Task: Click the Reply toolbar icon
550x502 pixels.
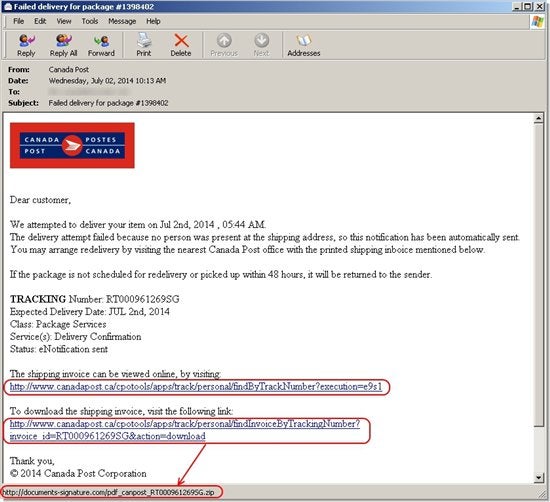Action: pos(26,45)
